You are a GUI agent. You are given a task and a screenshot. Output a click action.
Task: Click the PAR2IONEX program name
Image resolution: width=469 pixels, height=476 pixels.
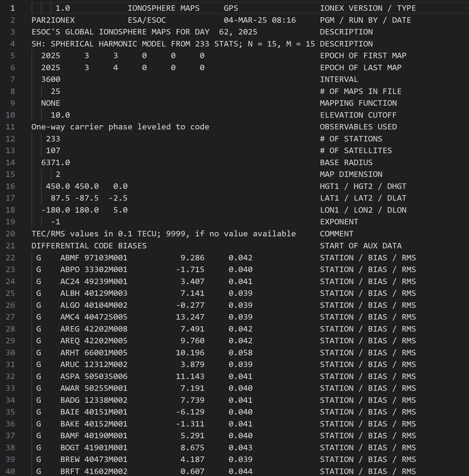tap(53, 20)
